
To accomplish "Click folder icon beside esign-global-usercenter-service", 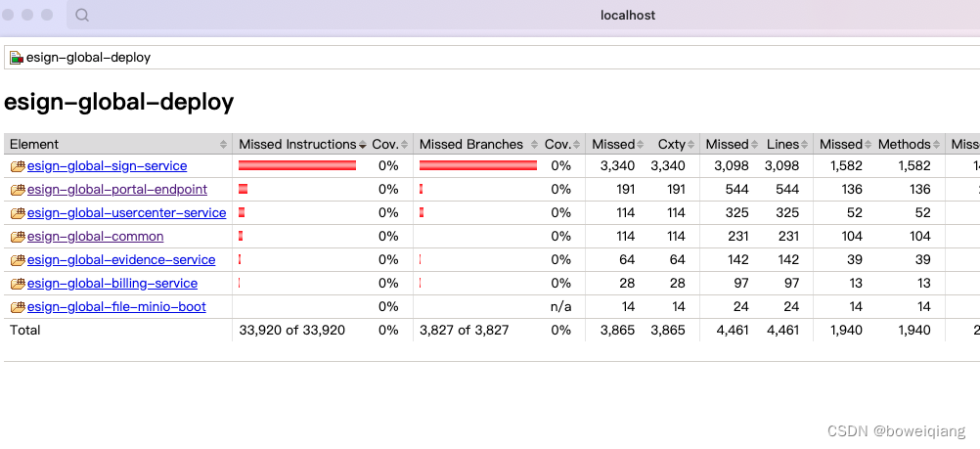I will pos(18,213).
